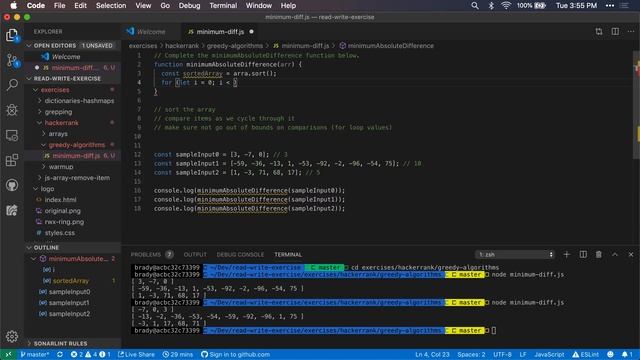640x360 pixels.
Task: Open the Remote Explorer icon
Action: [12, 135]
